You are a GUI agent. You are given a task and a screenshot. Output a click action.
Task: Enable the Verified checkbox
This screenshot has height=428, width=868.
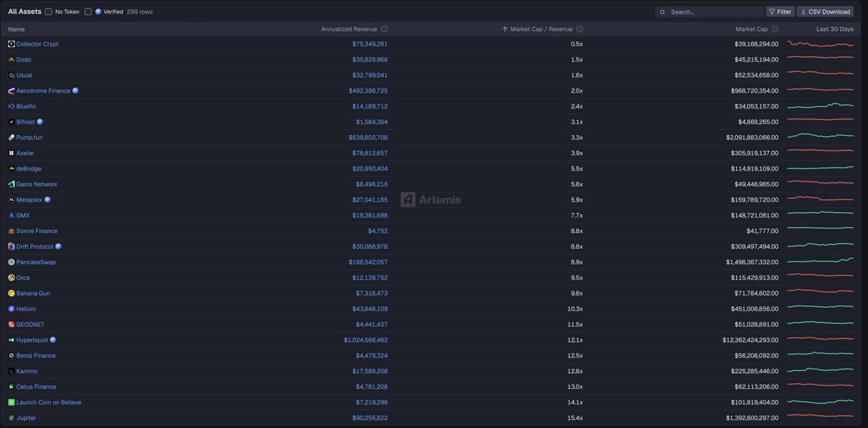88,12
